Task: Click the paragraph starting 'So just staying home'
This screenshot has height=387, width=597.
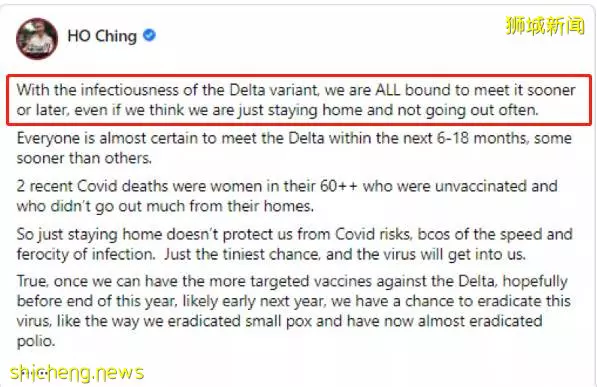Action: (294, 244)
